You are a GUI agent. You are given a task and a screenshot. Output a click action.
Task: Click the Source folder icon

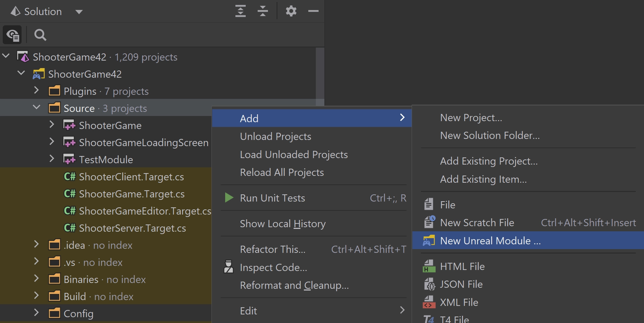click(x=54, y=108)
